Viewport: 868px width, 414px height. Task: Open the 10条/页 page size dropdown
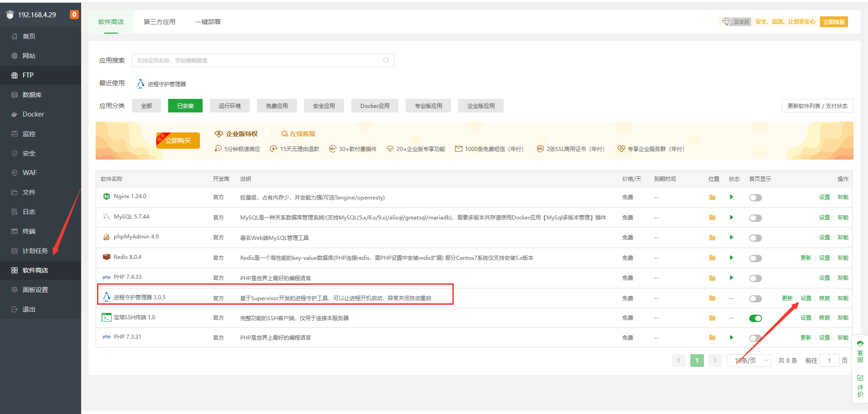pos(749,360)
